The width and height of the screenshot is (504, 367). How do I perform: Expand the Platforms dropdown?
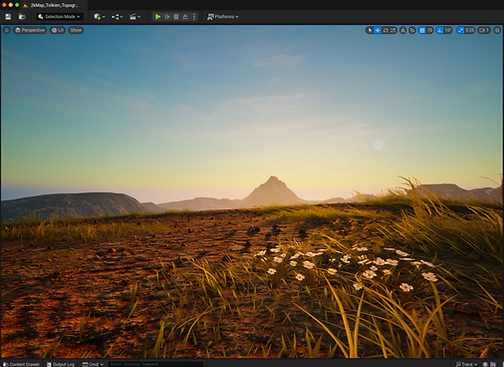coord(223,17)
